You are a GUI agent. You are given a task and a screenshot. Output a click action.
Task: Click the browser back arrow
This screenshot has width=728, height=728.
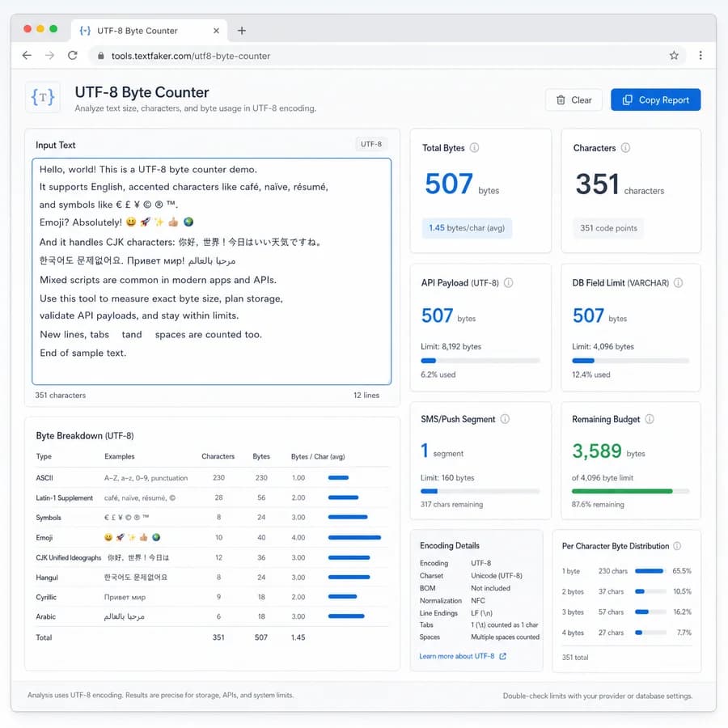pos(27,56)
